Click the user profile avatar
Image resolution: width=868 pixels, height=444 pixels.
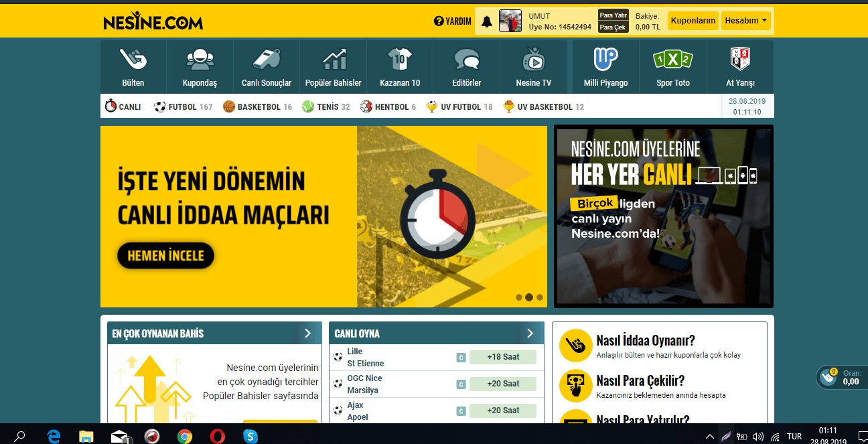(x=510, y=21)
